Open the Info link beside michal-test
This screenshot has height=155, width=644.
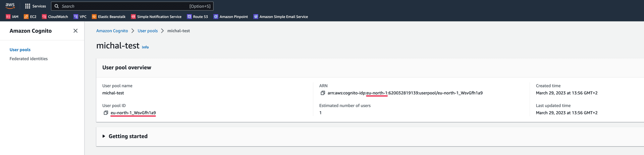coord(145,47)
